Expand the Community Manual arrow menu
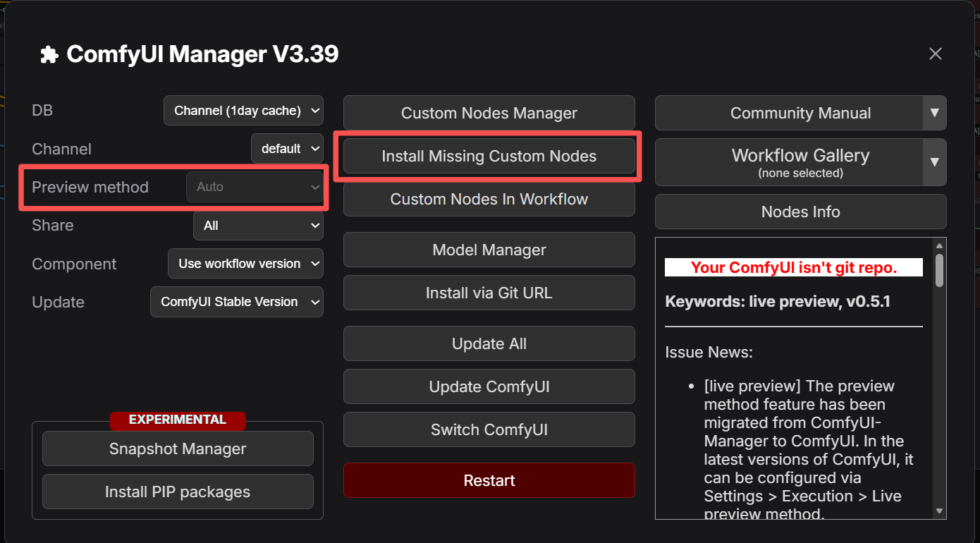The height and width of the screenshot is (543, 980). click(x=934, y=113)
